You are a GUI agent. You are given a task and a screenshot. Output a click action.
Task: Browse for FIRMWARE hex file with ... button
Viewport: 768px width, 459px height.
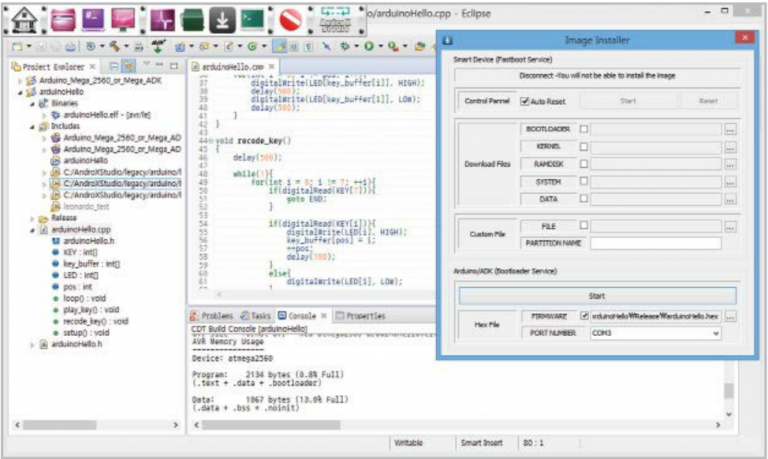[x=730, y=317]
